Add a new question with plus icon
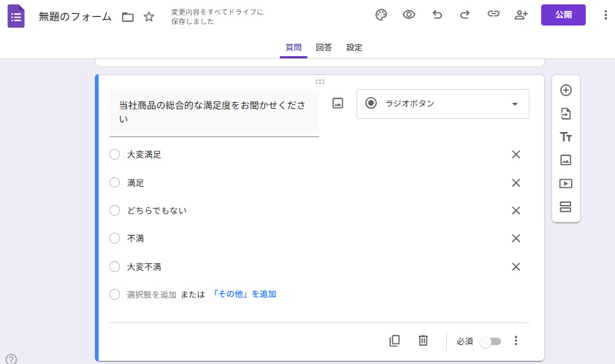Viewport: 615px width, 364px height. coord(565,90)
